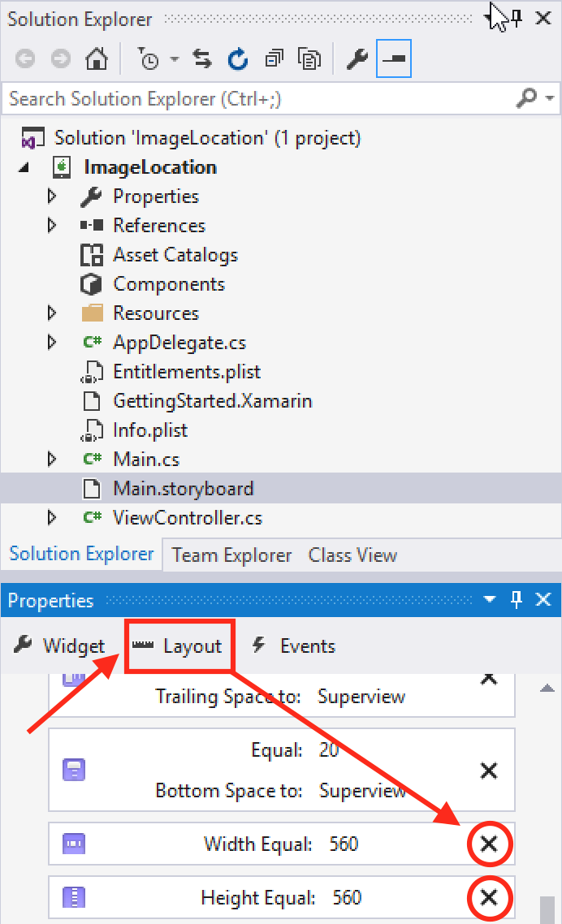Toggle Preview Selected Items button
This screenshot has height=924, width=562.
(393, 59)
